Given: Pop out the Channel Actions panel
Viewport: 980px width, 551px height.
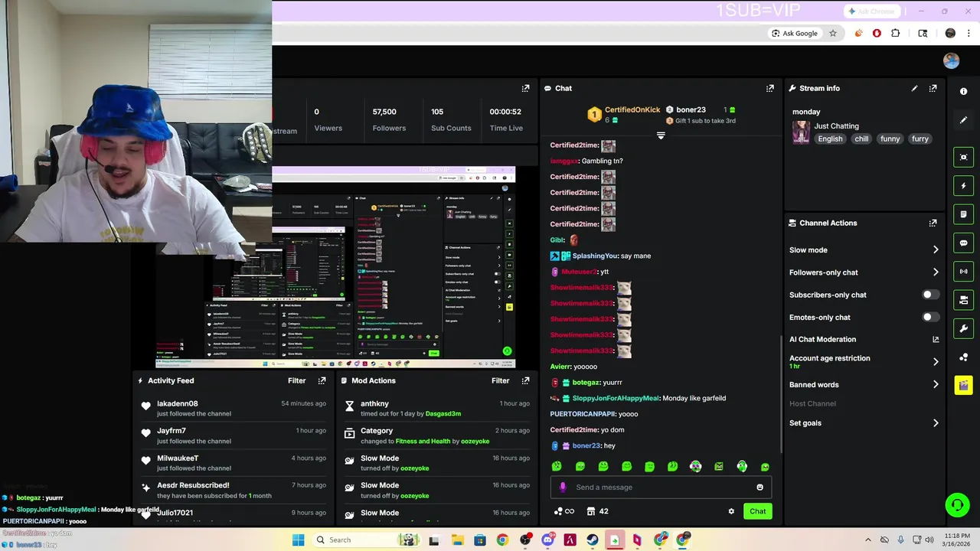Looking at the screenshot, I should (x=933, y=223).
